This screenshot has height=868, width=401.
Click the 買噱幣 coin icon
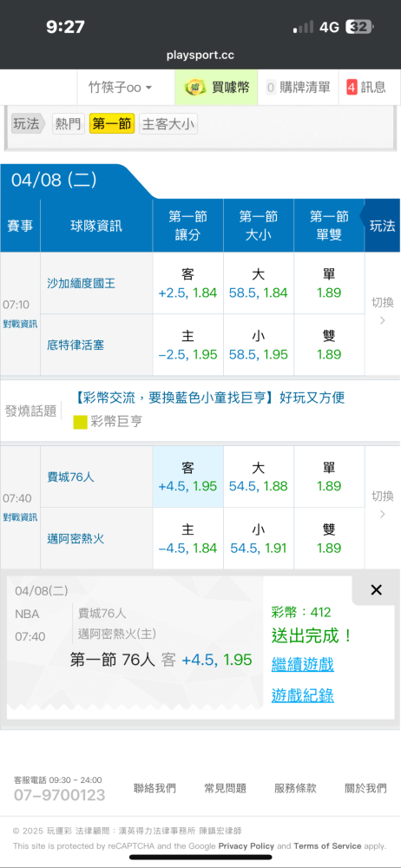pos(194,87)
